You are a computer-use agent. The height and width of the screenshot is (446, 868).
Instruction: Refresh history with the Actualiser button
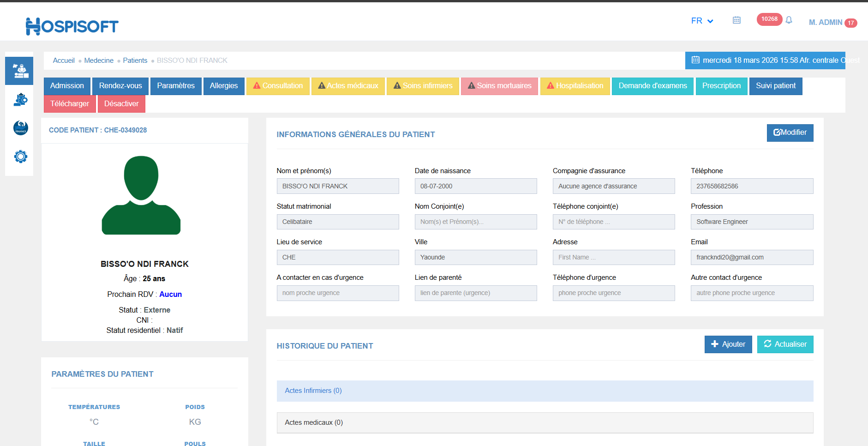click(785, 344)
